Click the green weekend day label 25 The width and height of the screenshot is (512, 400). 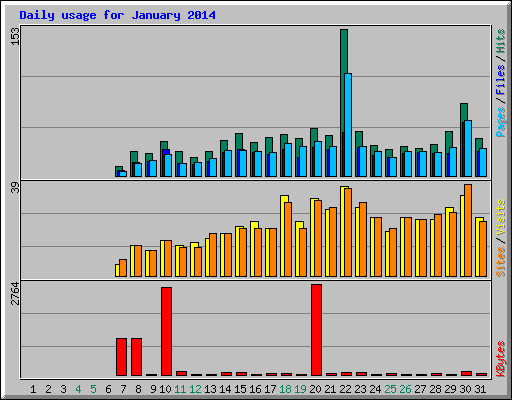coord(390,389)
